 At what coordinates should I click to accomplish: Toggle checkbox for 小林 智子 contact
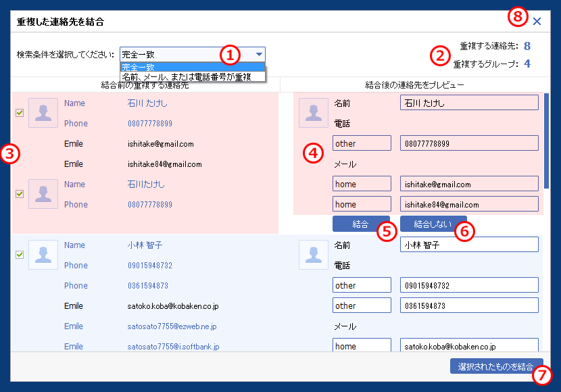20,255
